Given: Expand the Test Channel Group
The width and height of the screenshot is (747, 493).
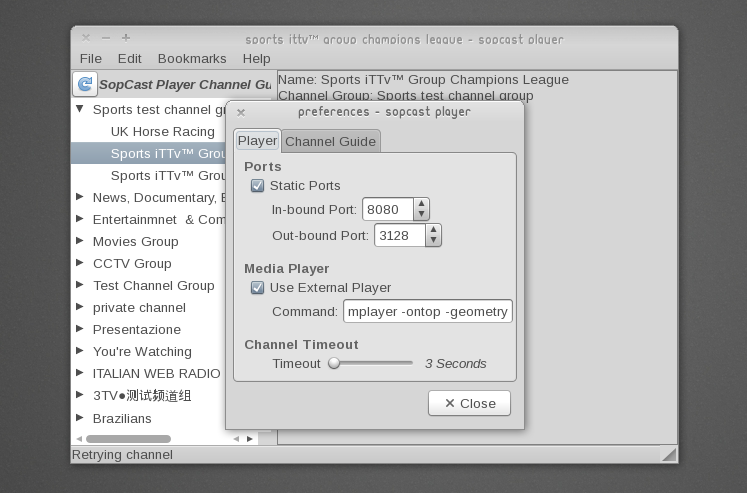Looking at the screenshot, I should [80, 284].
